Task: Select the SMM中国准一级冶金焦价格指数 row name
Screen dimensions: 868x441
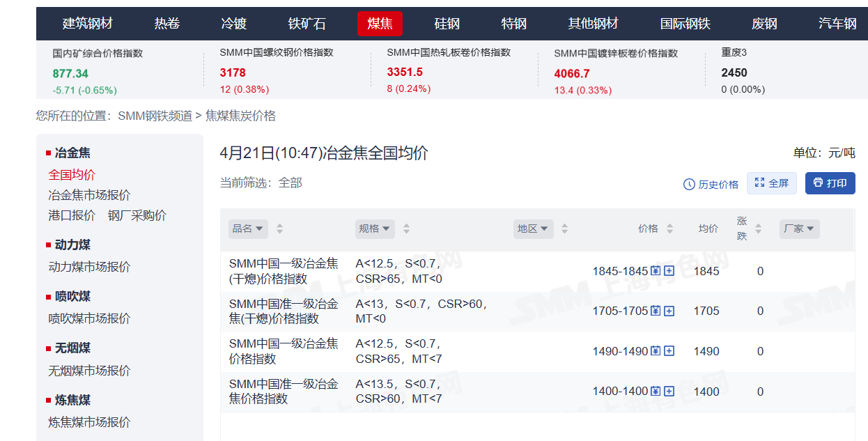Action: 284,392
